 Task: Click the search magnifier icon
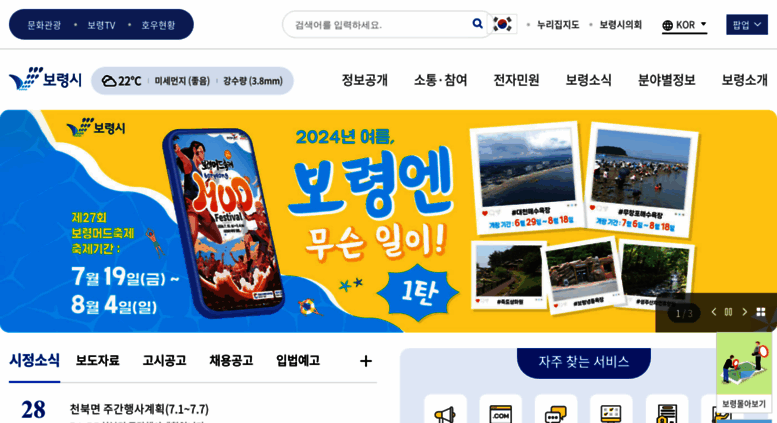(477, 23)
